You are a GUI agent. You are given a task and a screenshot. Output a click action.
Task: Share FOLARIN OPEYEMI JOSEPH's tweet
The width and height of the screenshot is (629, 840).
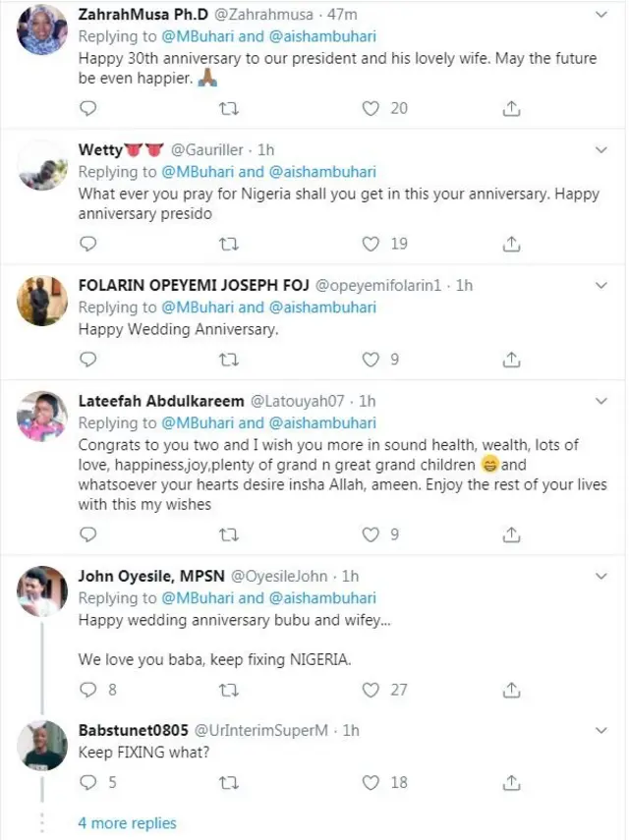click(510, 360)
